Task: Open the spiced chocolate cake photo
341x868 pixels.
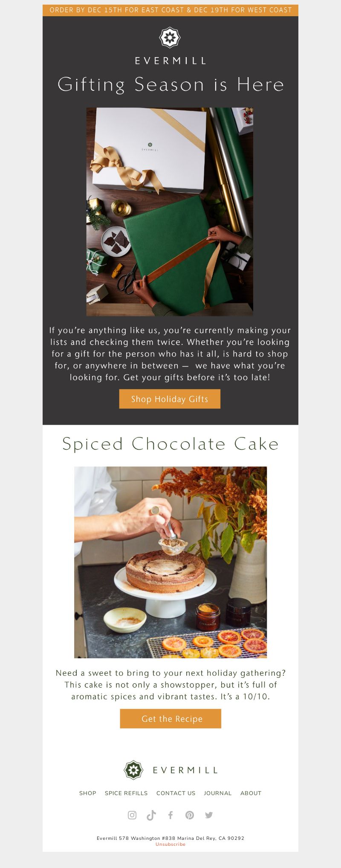Action: point(170,562)
